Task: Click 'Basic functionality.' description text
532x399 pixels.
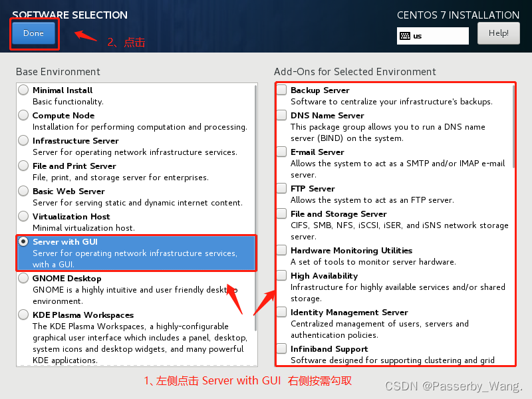Action: click(x=68, y=102)
